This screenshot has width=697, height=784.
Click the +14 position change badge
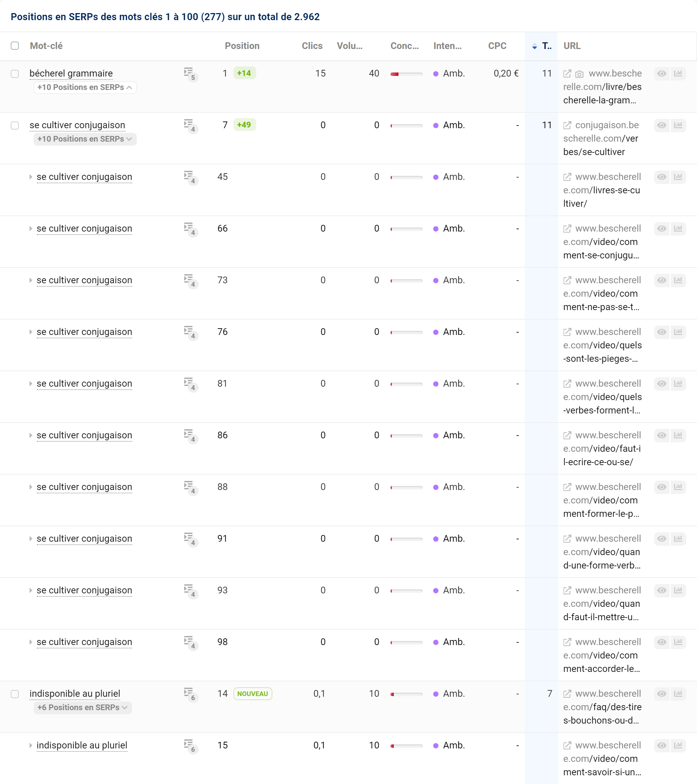pyautogui.click(x=245, y=73)
